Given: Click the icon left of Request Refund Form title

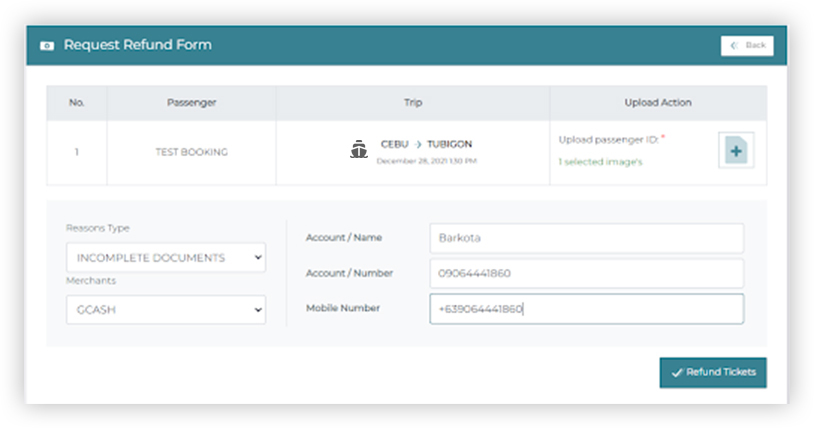Looking at the screenshot, I should tap(47, 46).
